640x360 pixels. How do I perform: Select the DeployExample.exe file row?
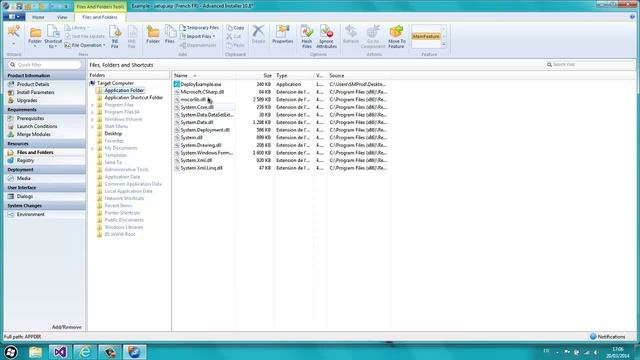click(281, 84)
